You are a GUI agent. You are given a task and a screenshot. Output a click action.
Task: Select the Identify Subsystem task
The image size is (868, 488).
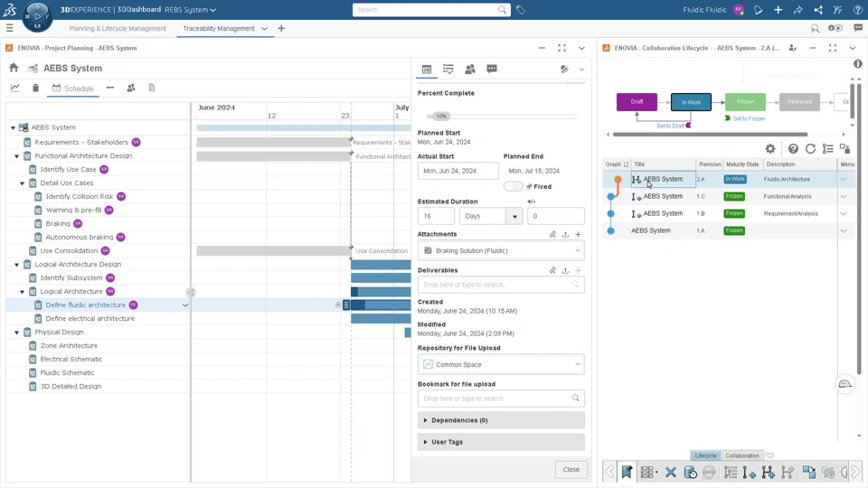click(x=71, y=277)
